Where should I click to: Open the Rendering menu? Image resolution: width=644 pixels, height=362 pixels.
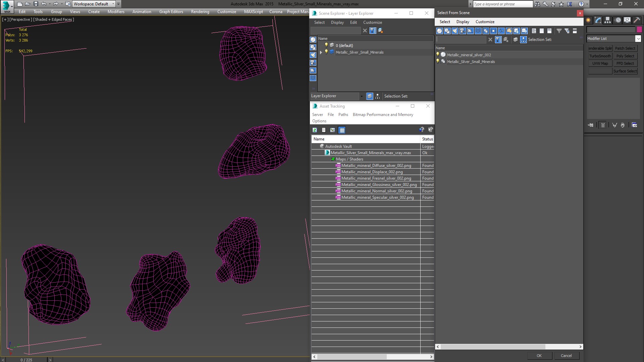pyautogui.click(x=200, y=12)
